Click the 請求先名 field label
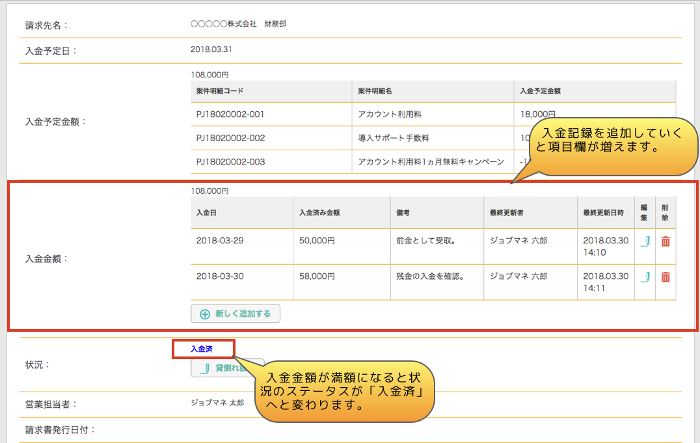 click(46, 25)
